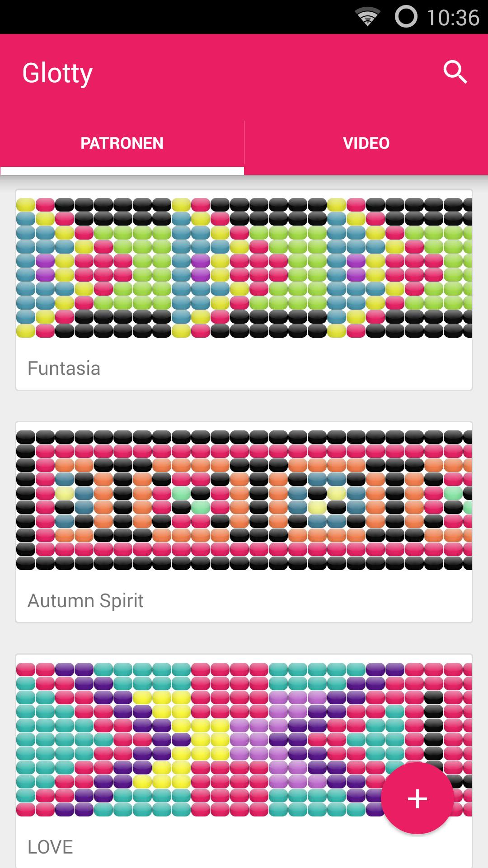This screenshot has height=868, width=488.
Task: Tap the pink bead at LOVE's top-left corner
Action: tap(26, 670)
